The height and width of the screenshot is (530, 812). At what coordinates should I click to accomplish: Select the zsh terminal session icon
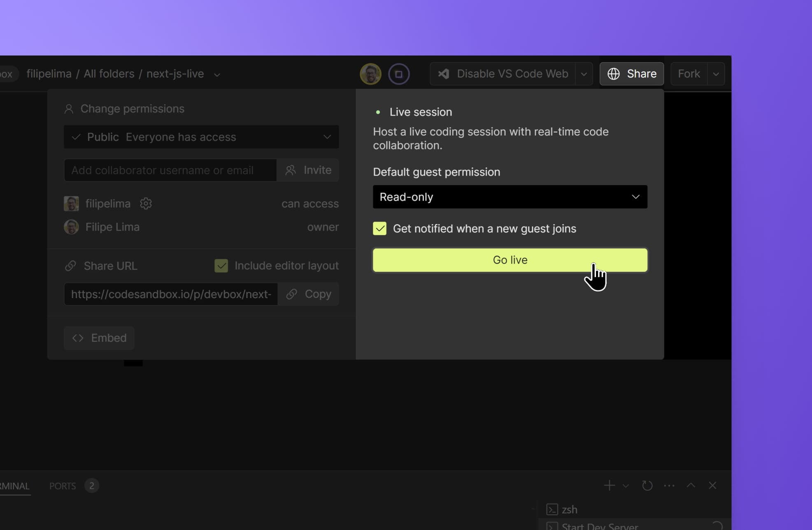coord(551,509)
